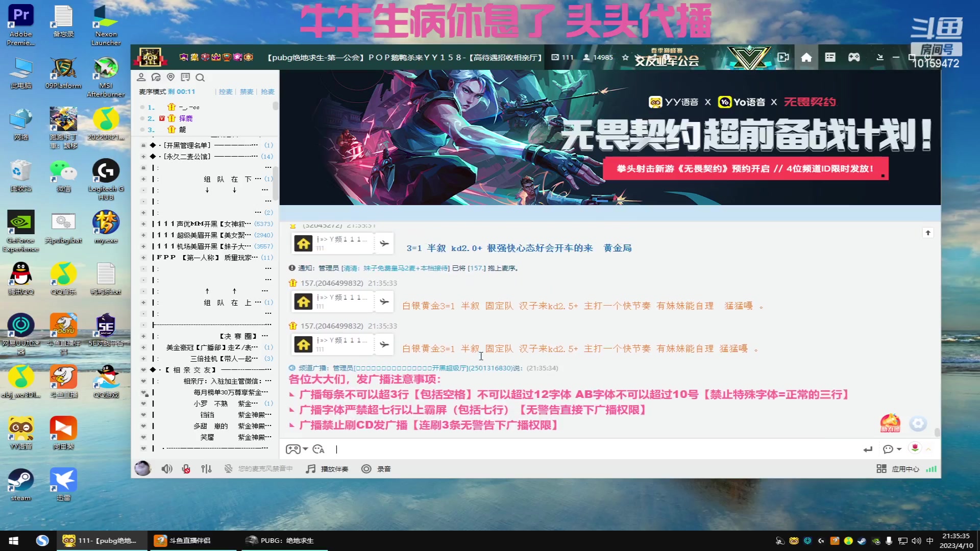Open the gamepad icon in YY title bar
Screen dimensions: 980x551
pos(854,57)
